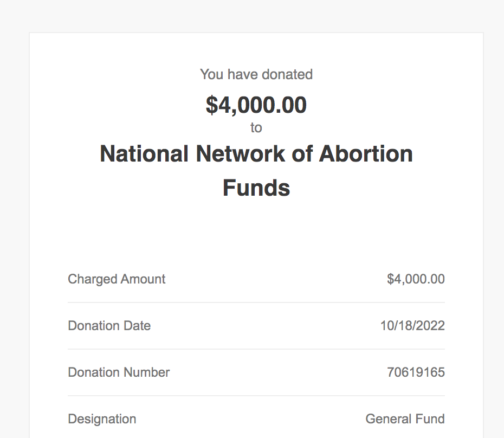The image size is (504, 438).
Task: Click the National Network of Abortion title line
Action: pyautogui.click(x=256, y=154)
